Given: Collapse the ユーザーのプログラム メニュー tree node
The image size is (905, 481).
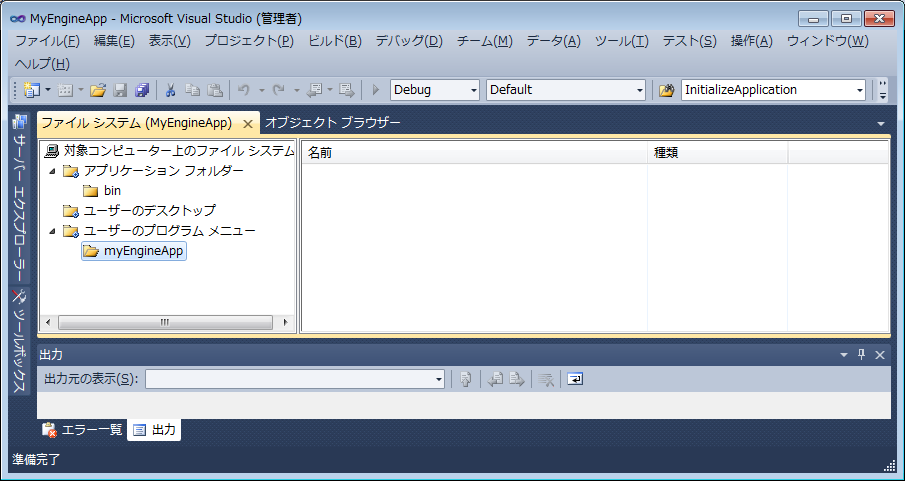Looking at the screenshot, I should tap(53, 232).
